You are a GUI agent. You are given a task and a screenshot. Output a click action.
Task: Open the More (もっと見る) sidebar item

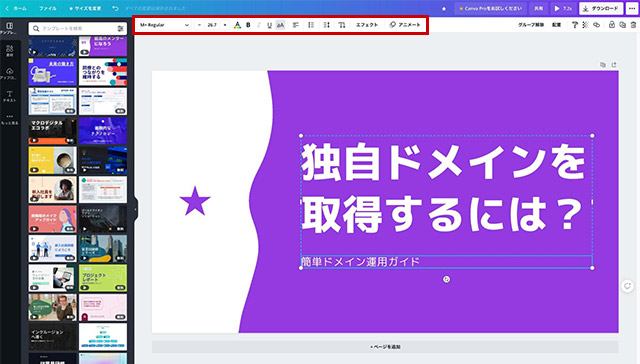tap(9, 119)
